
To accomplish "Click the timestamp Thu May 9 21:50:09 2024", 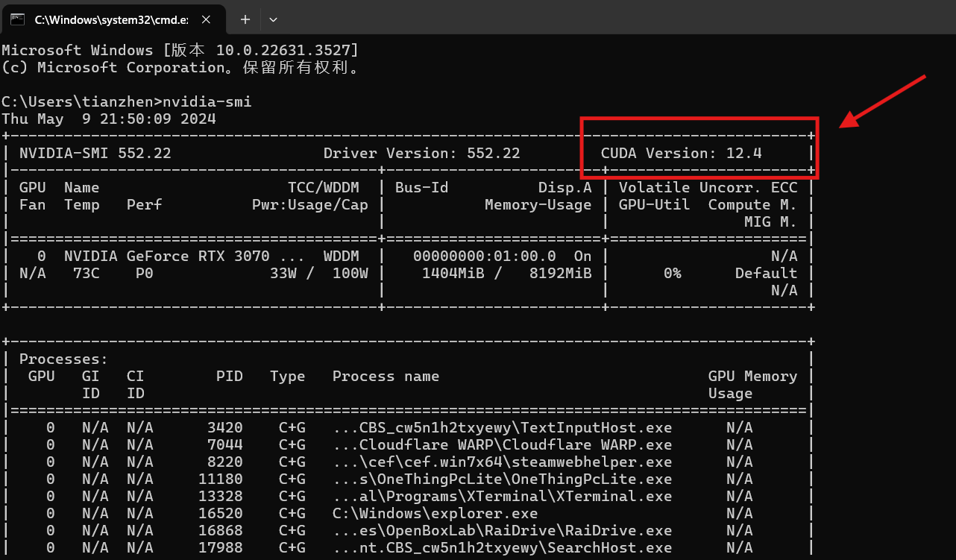I will (109, 119).
